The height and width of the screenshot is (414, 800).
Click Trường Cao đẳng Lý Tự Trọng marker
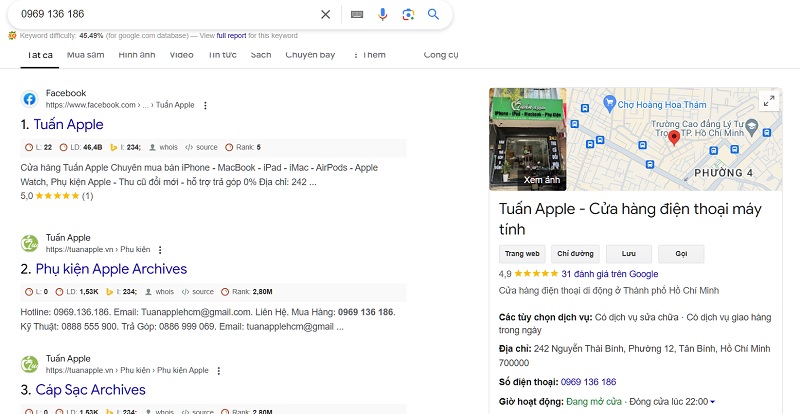[752, 126]
